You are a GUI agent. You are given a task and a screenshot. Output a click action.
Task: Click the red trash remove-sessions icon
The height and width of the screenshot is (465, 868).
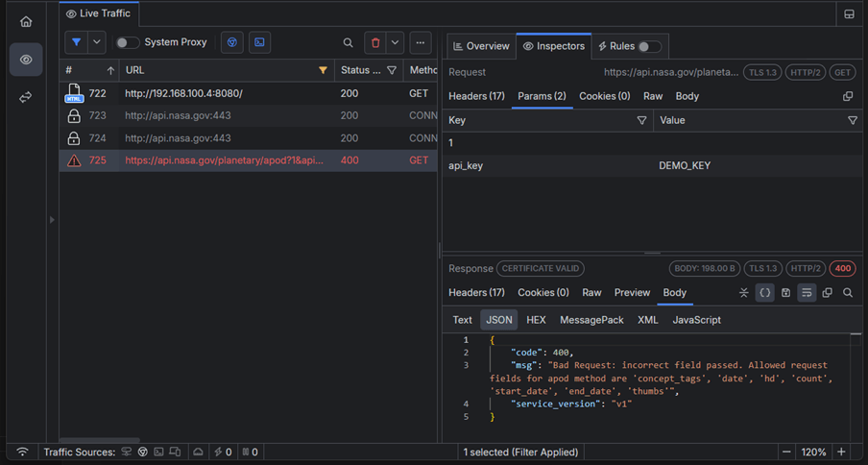(375, 42)
